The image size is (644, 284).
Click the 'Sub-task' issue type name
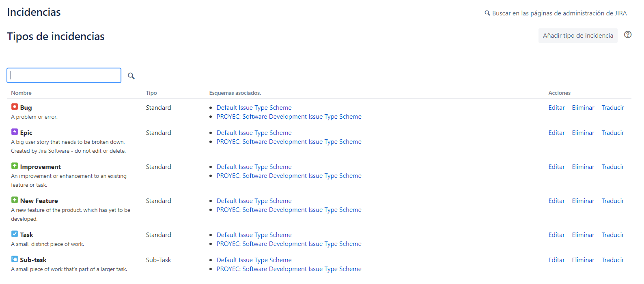(x=33, y=260)
